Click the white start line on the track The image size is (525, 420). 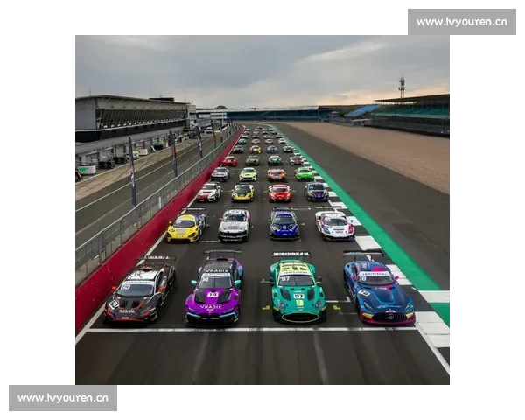point(254,330)
